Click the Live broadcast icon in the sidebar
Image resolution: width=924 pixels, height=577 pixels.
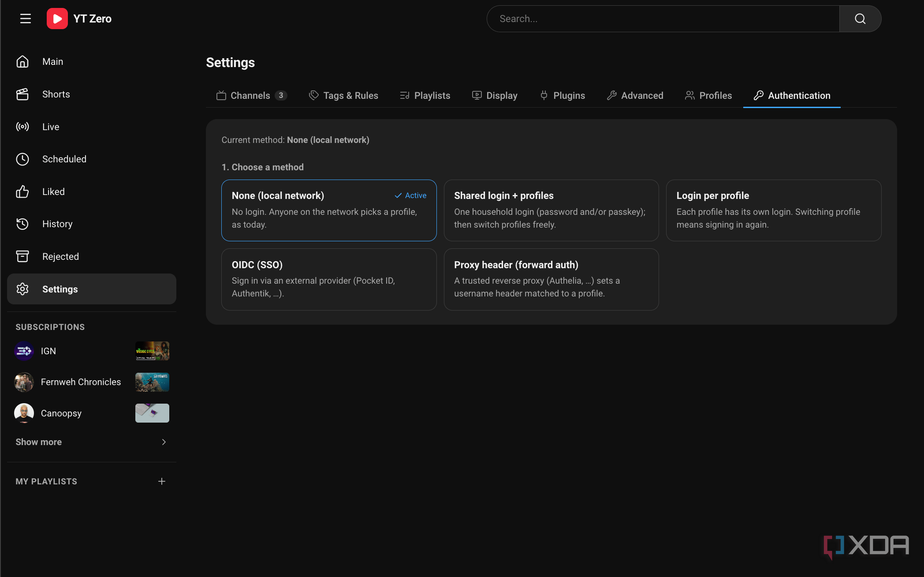22,127
